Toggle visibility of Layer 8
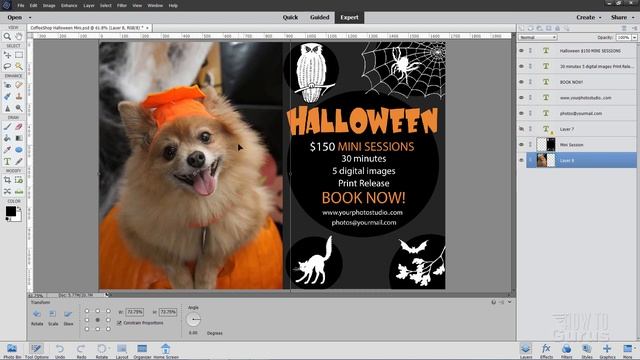Screen dimensions: 640x360 click(521, 160)
